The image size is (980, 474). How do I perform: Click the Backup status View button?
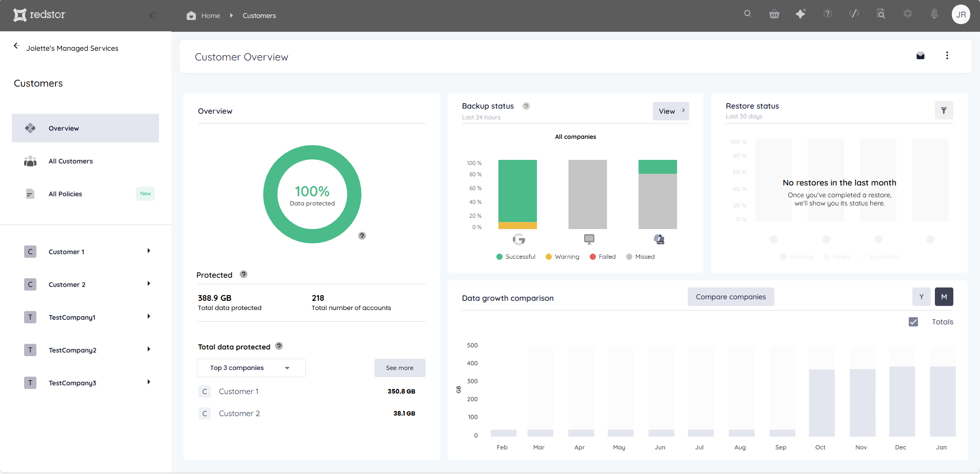pyautogui.click(x=671, y=111)
